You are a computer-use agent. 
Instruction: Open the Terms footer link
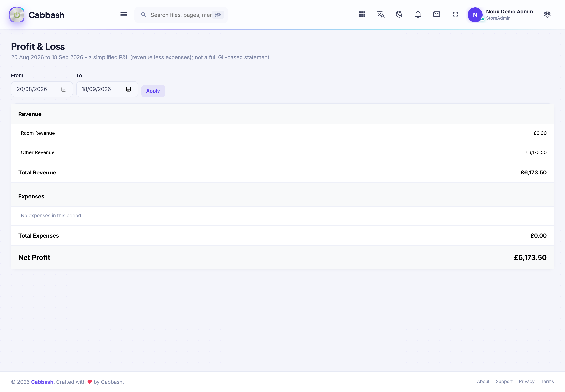click(547, 381)
